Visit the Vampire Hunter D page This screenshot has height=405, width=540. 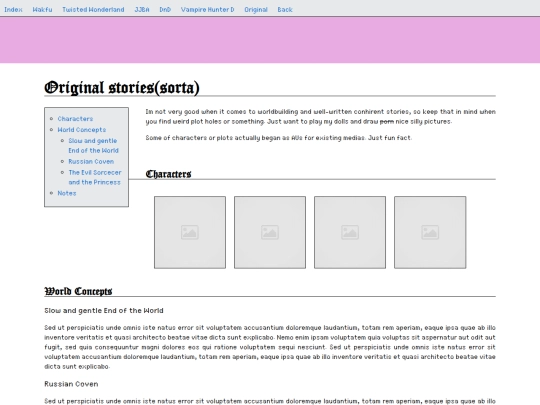click(207, 10)
